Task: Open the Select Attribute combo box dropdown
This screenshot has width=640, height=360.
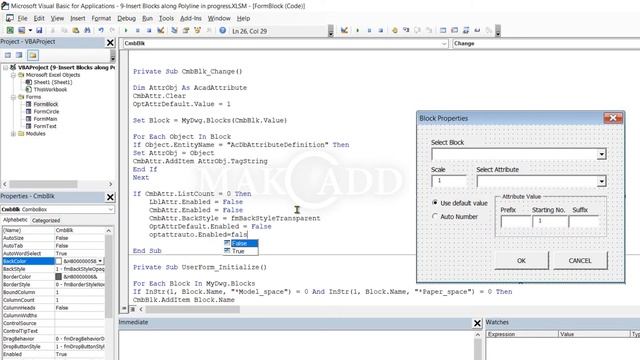Action: (601, 181)
